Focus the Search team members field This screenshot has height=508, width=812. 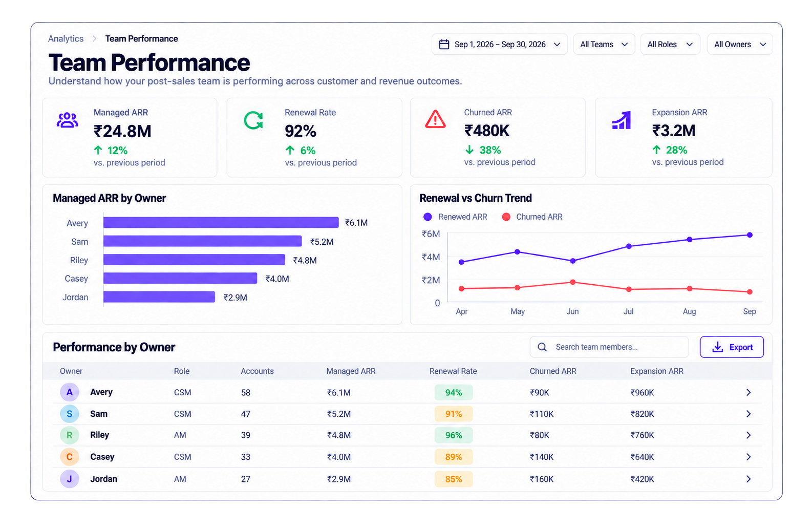pos(609,347)
